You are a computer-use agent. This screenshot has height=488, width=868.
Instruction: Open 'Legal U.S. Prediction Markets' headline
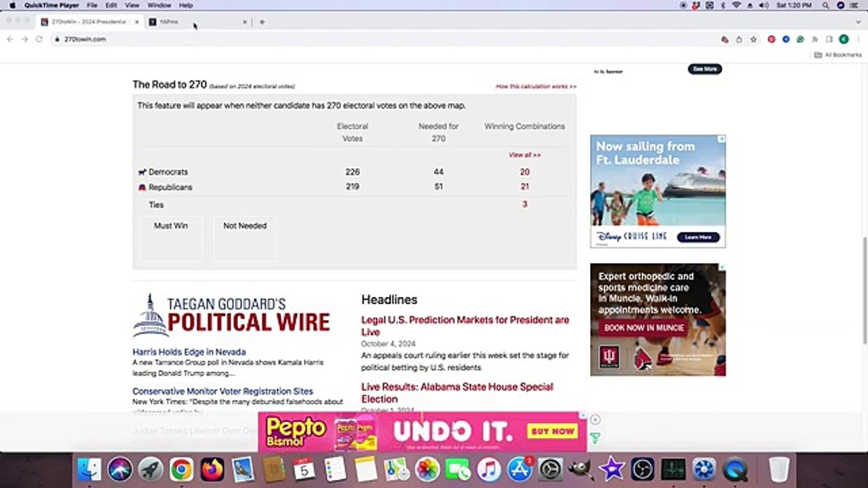coord(465,326)
